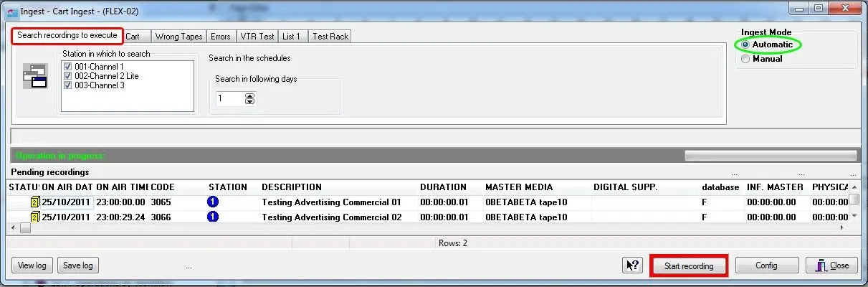This screenshot has width=868, height=287.
Task: Click blue station 1 icon in first row
Action: point(213,202)
